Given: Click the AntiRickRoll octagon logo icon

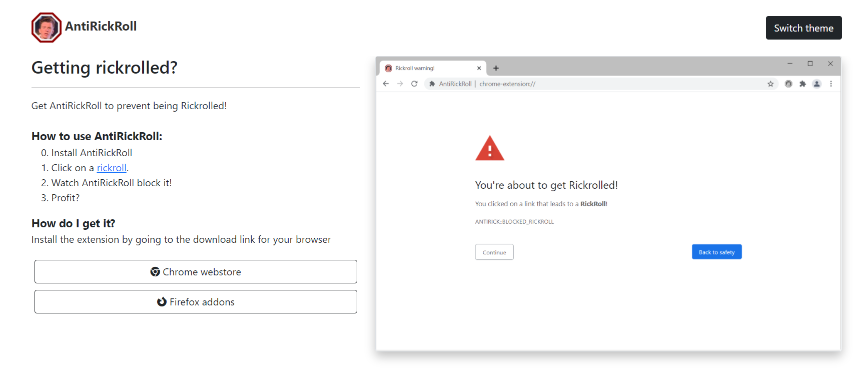Looking at the screenshot, I should 47,28.
